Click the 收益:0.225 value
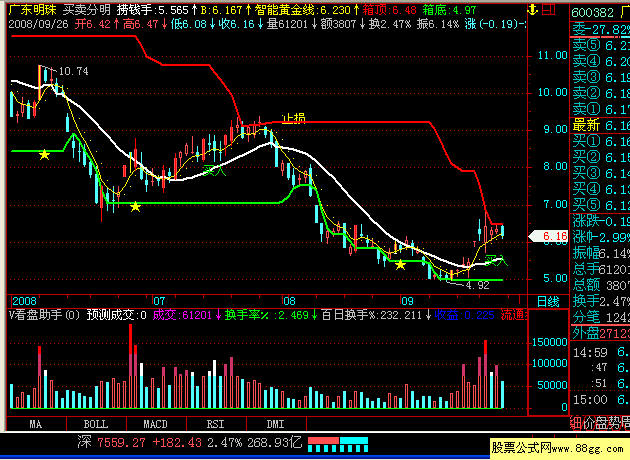This screenshot has height=460, width=630. (464, 315)
